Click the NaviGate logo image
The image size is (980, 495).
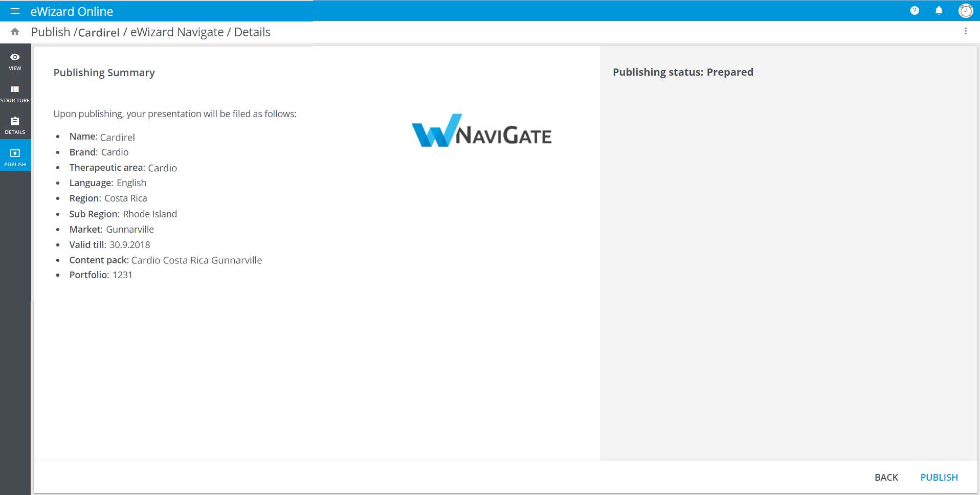(481, 131)
